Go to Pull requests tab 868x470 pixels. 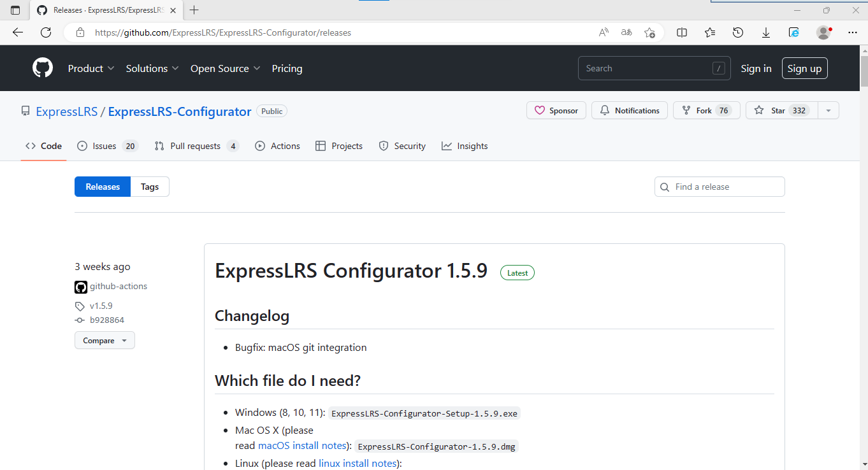tap(196, 146)
